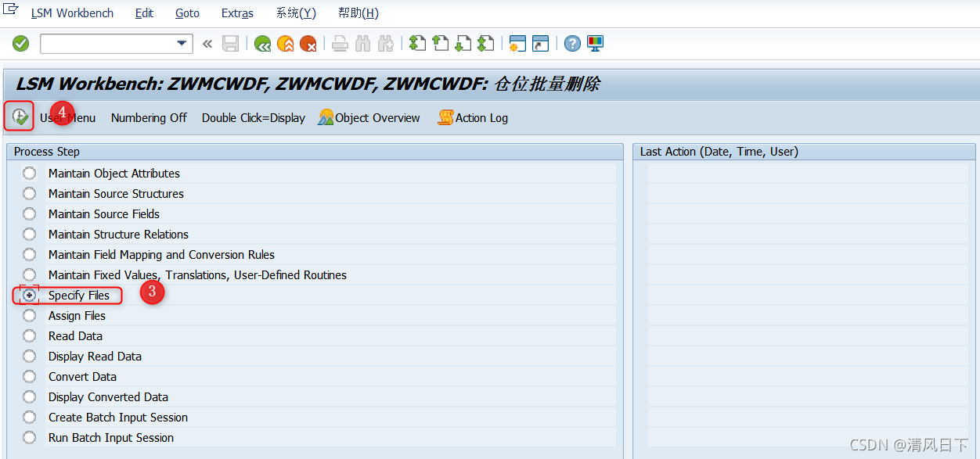Screen dimensions: 980x459
Task: Click the 'Specify Files' step text
Action: 79,296
